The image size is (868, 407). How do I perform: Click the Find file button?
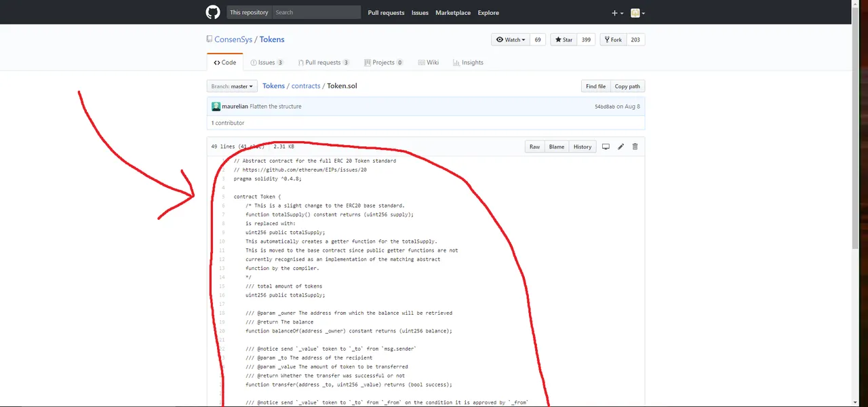click(x=595, y=86)
